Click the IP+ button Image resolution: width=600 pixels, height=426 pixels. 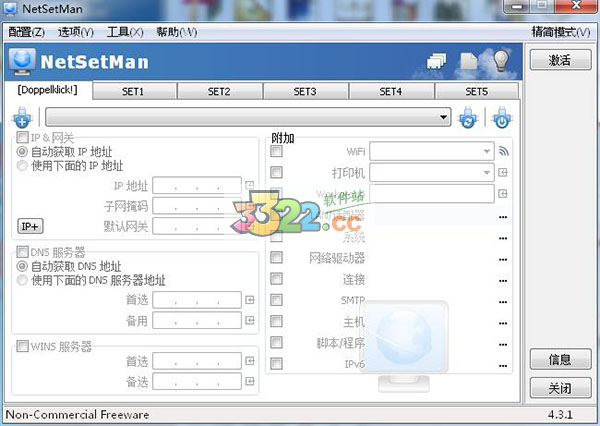[x=30, y=226]
